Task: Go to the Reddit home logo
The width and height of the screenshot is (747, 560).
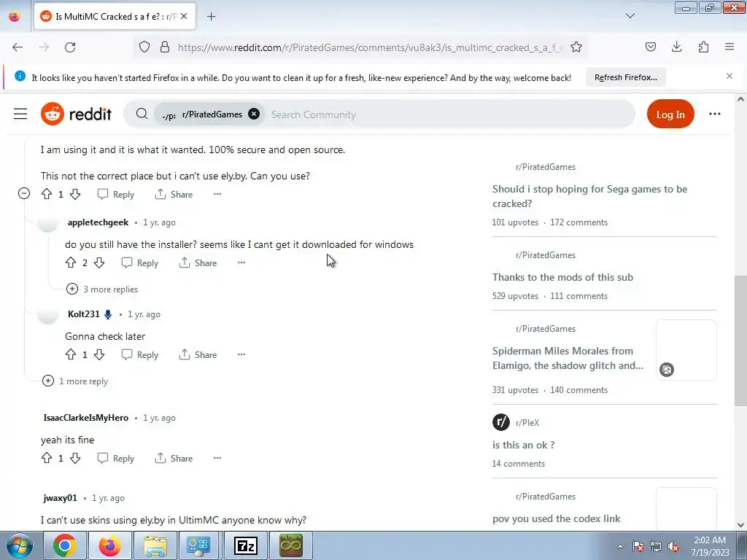Action: (76, 114)
